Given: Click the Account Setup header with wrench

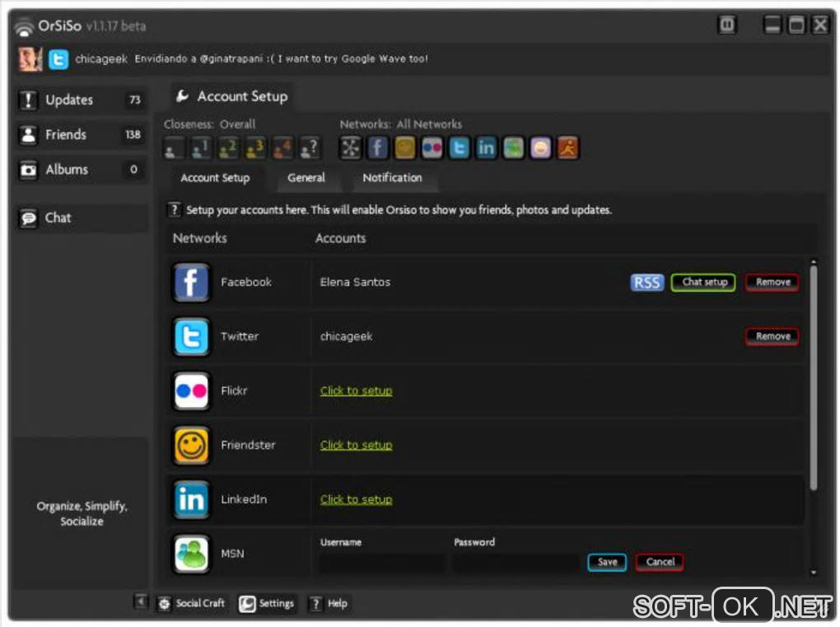Looking at the screenshot, I should coord(232,96).
